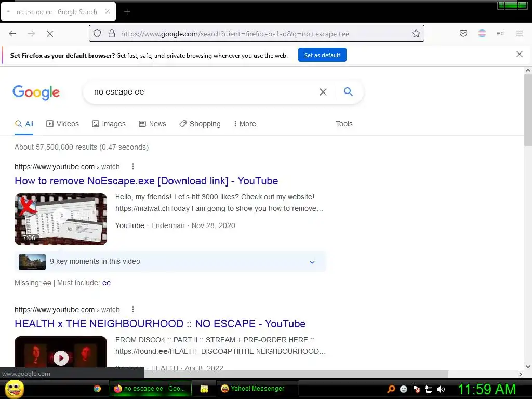Click the scroll-up arrow
532x399 pixels.
click(528, 71)
